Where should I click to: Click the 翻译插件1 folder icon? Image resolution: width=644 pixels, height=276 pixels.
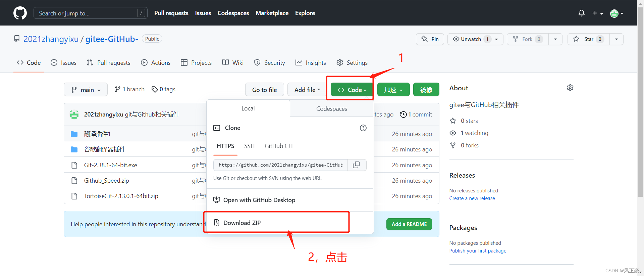pos(74,134)
